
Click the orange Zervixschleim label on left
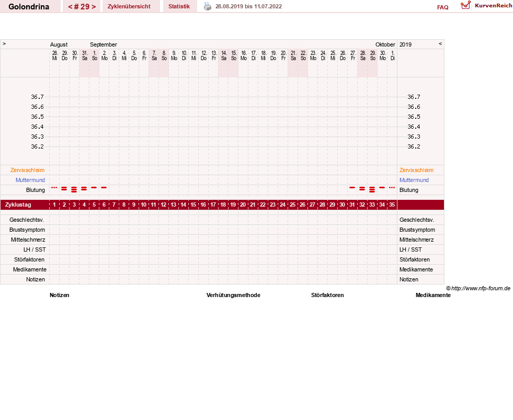tap(28, 170)
